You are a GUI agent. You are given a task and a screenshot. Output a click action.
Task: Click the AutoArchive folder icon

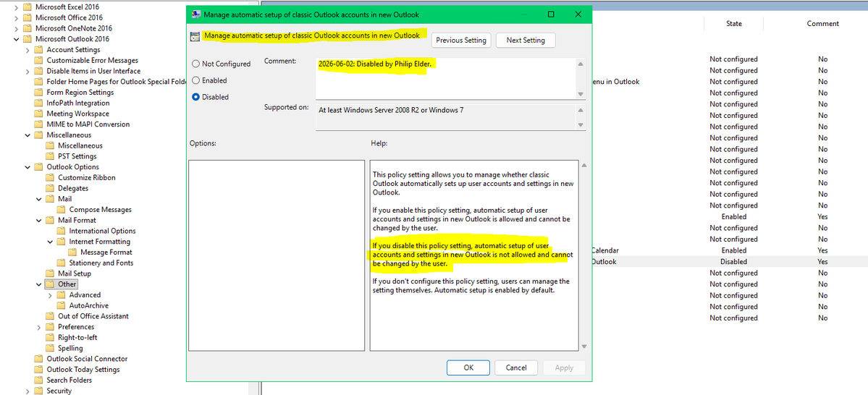click(x=61, y=305)
